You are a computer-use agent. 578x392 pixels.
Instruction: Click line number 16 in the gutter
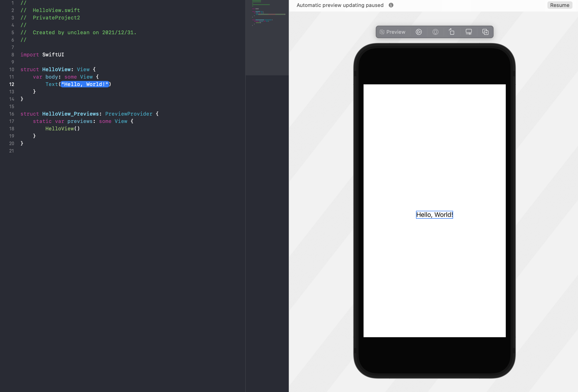coord(12,114)
